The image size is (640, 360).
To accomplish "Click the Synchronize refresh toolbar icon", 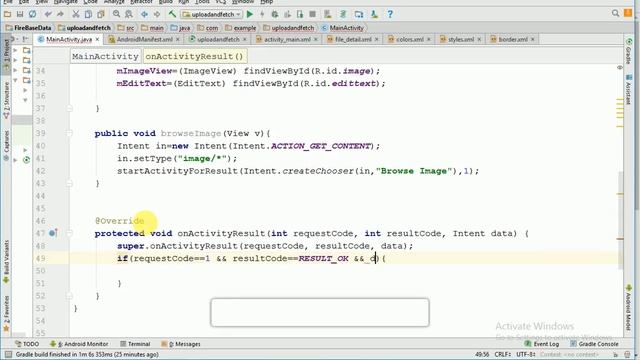I will tap(32, 14).
